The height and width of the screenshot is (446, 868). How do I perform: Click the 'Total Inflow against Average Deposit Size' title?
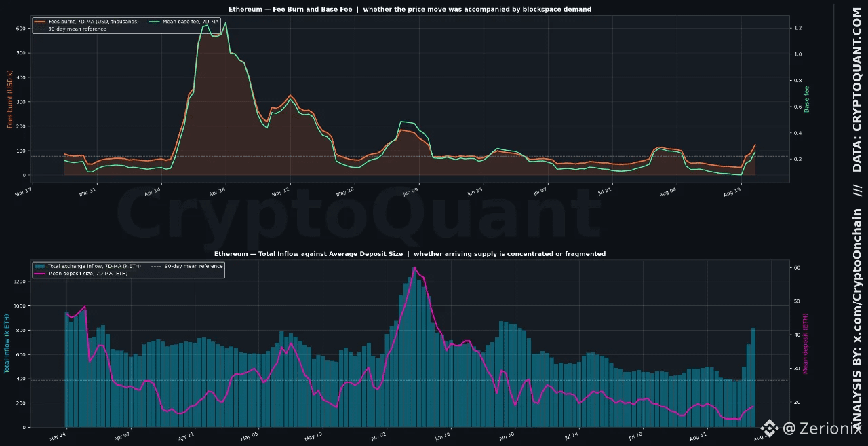click(330, 254)
